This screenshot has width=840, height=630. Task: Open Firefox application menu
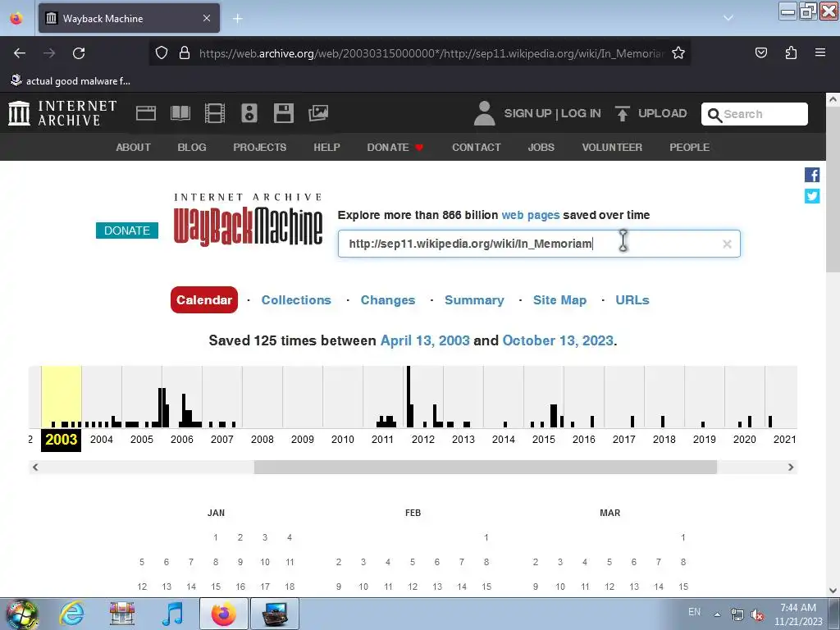(x=820, y=53)
